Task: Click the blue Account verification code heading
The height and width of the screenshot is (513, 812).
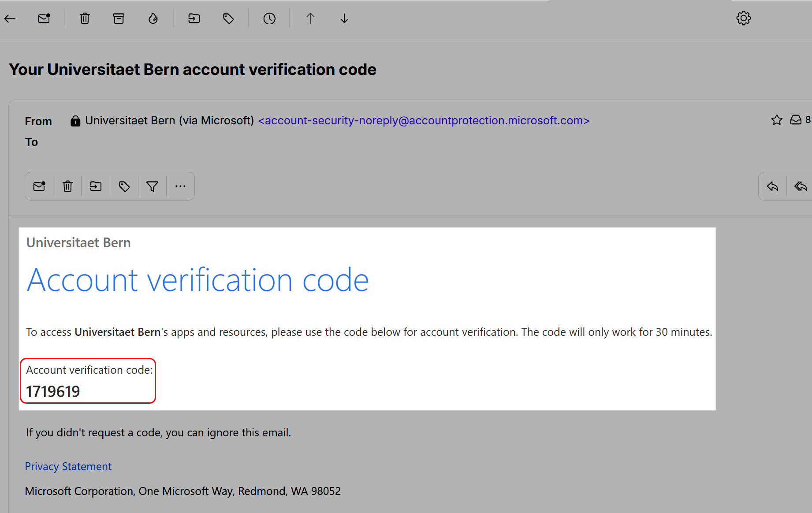Action: tap(197, 280)
